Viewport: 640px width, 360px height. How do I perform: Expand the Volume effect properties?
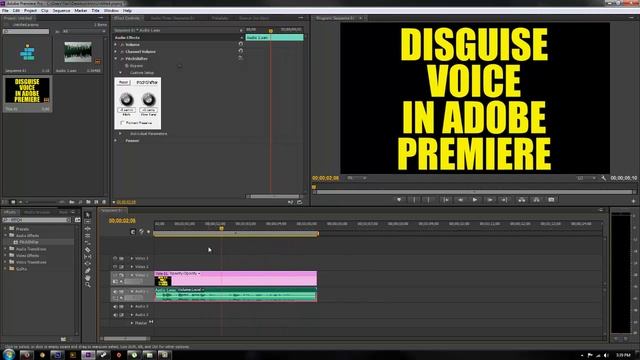116,44
